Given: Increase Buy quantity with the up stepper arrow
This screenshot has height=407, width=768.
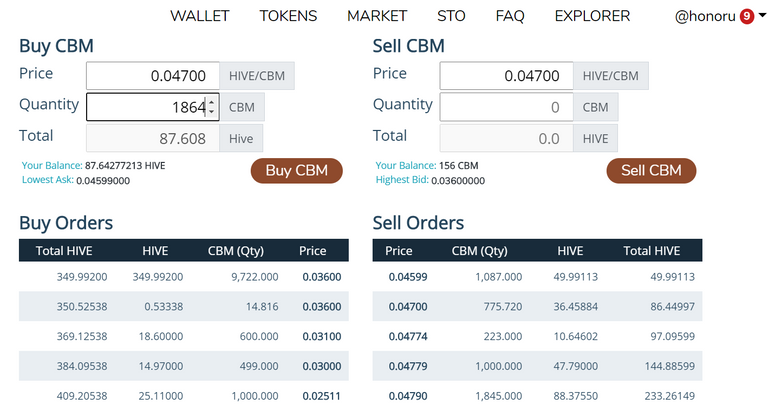Looking at the screenshot, I should [x=211, y=102].
